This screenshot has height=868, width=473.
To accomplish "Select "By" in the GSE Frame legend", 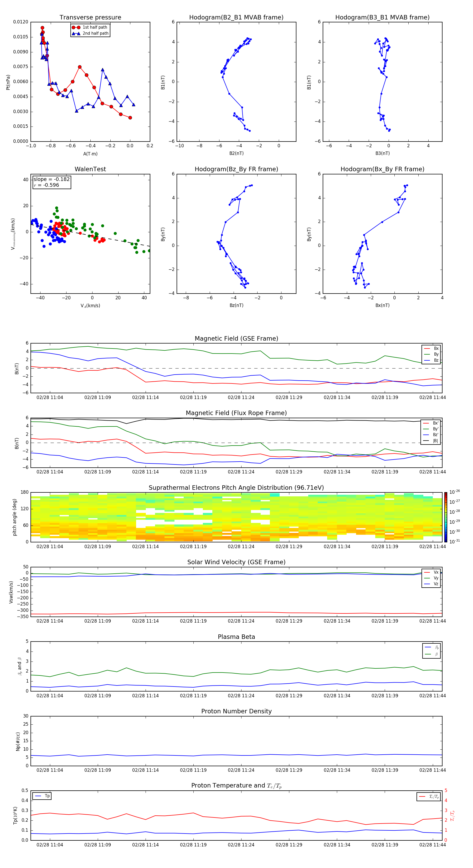I will tap(431, 354).
